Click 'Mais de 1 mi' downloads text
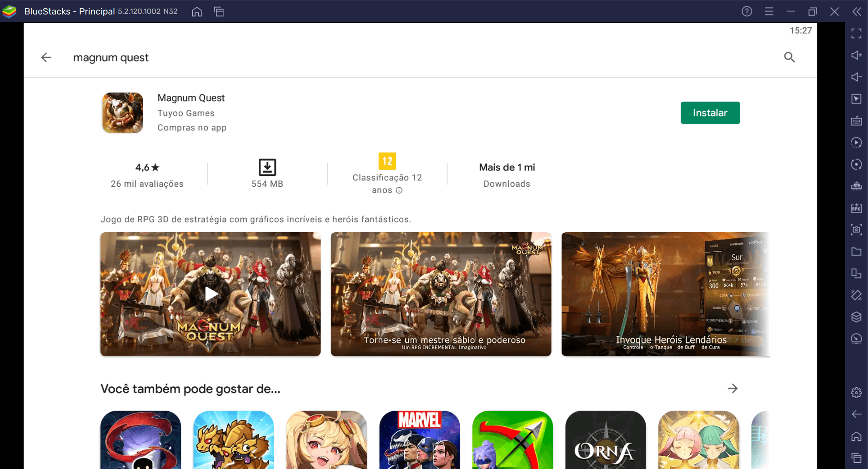This screenshot has height=469, width=868. click(x=507, y=167)
